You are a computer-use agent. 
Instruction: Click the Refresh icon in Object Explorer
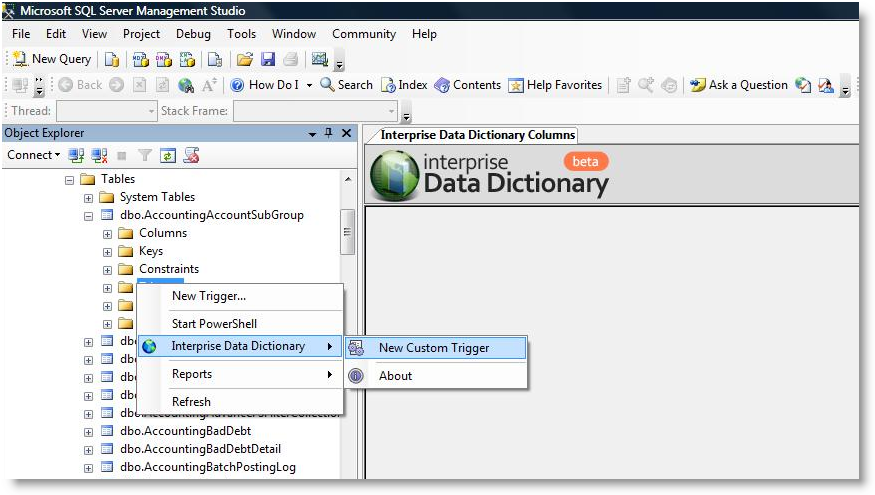click(x=168, y=155)
